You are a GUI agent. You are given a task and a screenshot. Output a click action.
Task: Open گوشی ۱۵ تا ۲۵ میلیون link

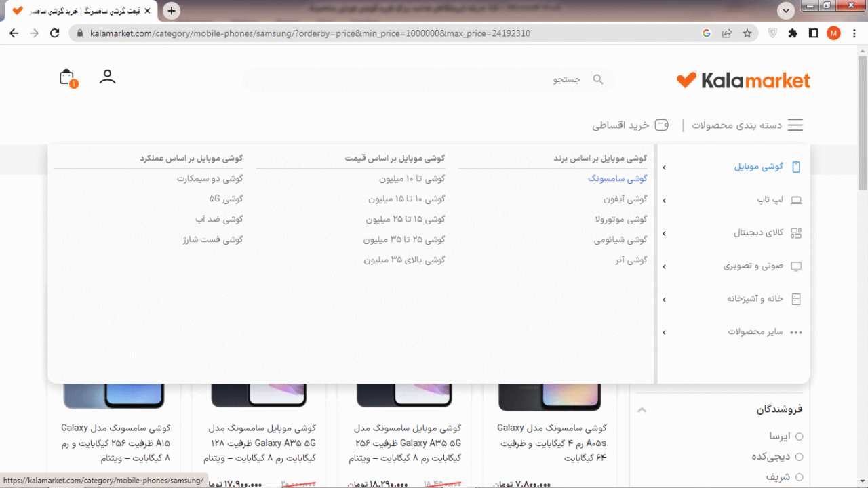[x=406, y=219]
